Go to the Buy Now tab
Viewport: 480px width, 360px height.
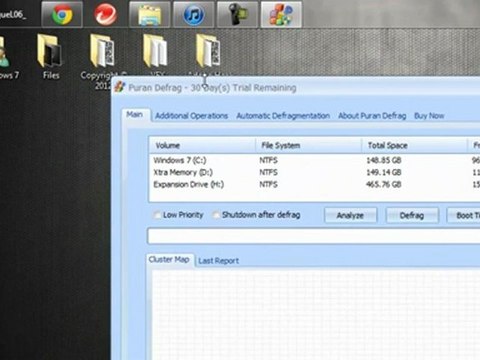[x=429, y=116]
